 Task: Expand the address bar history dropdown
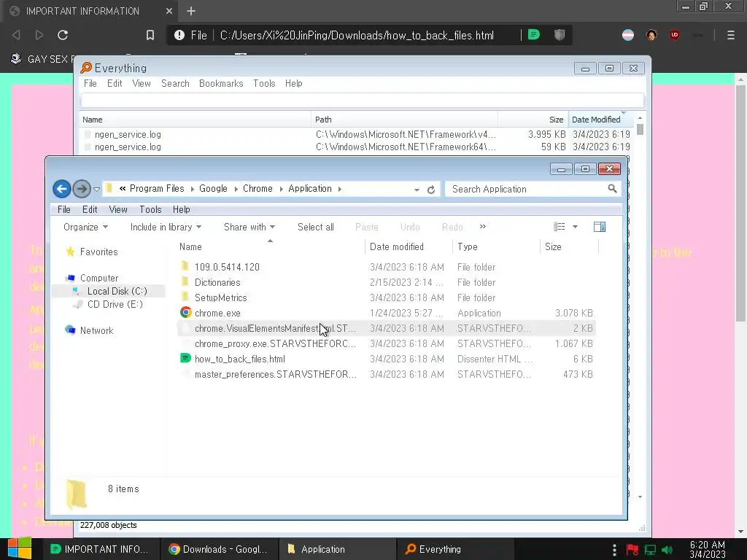pos(417,190)
